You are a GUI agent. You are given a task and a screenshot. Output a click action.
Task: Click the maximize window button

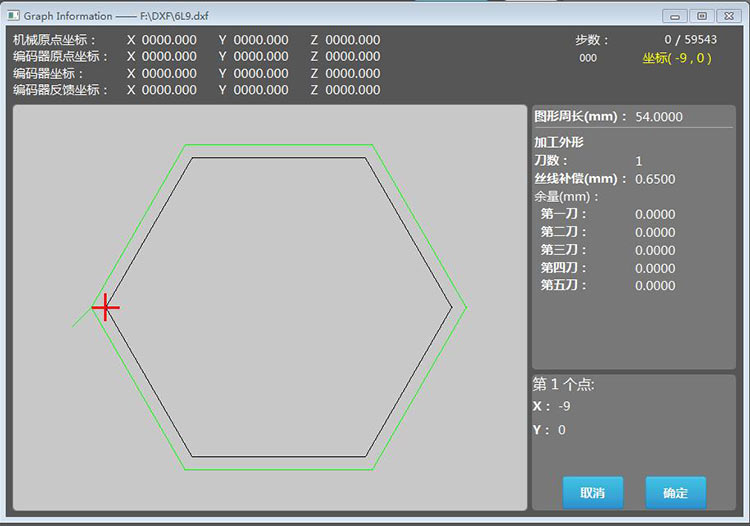click(x=702, y=16)
